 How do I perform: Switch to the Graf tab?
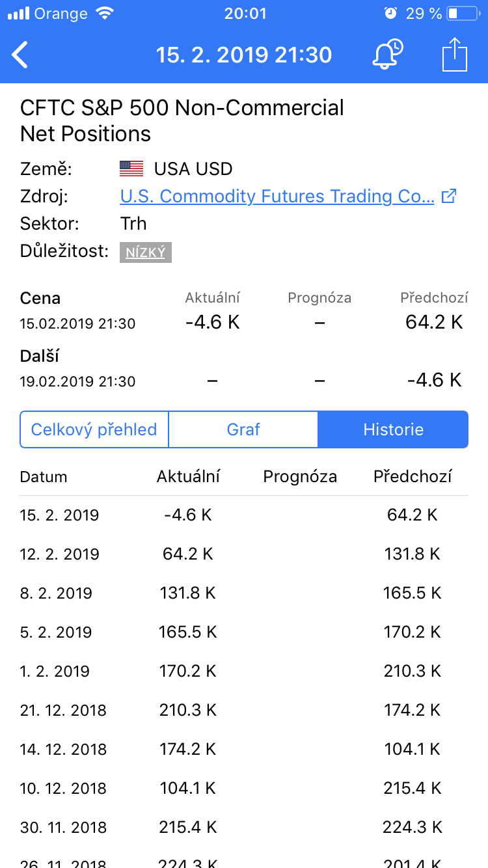pyautogui.click(x=243, y=429)
